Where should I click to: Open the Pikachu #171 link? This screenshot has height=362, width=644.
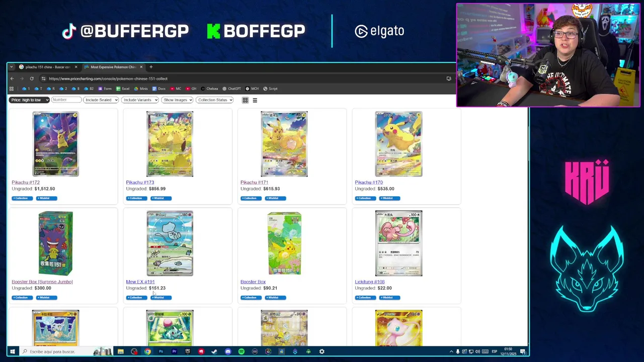pyautogui.click(x=254, y=183)
